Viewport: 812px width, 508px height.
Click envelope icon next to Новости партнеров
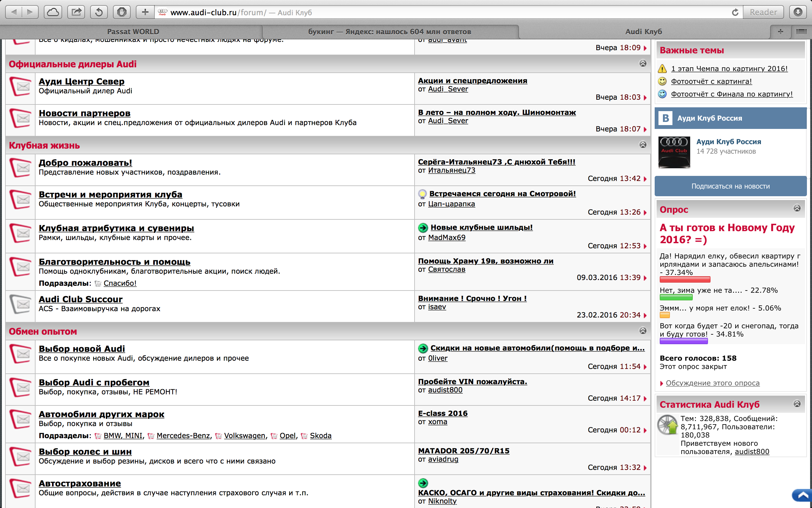point(20,118)
